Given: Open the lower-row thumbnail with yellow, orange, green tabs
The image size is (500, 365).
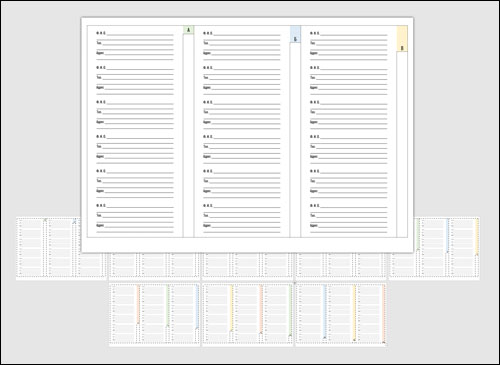Looking at the screenshot, I should pos(248,314).
